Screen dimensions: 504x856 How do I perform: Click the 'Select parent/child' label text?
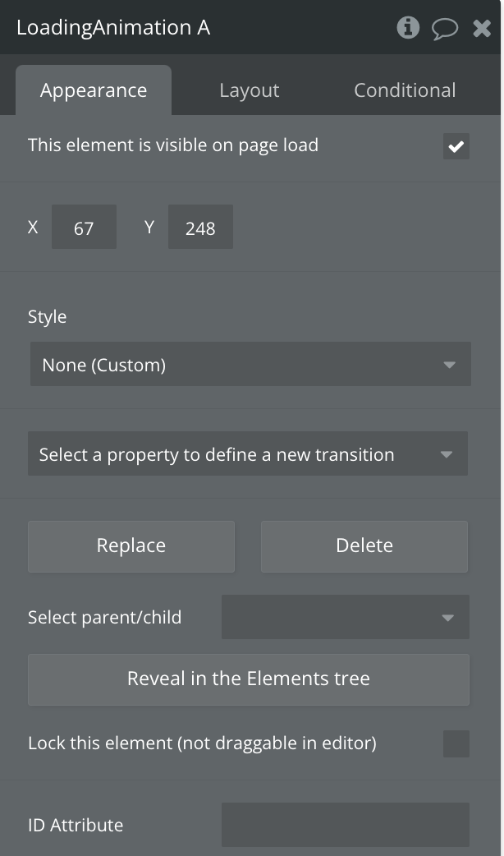click(x=104, y=618)
